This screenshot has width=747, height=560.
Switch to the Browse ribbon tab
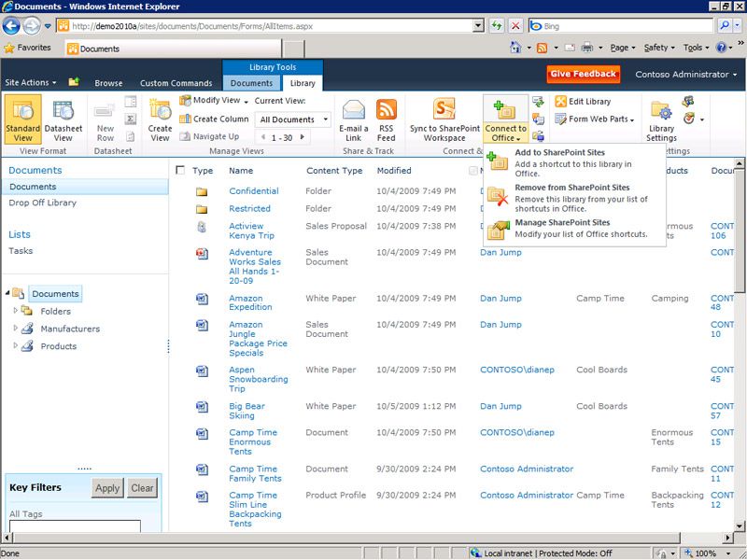pos(108,83)
